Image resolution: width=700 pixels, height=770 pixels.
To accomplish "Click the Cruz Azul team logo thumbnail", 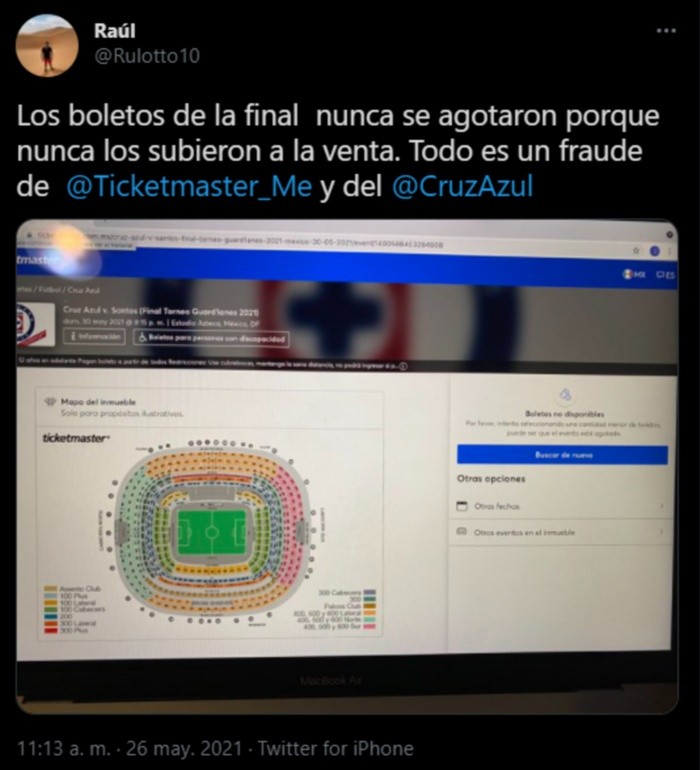I will [x=36, y=325].
